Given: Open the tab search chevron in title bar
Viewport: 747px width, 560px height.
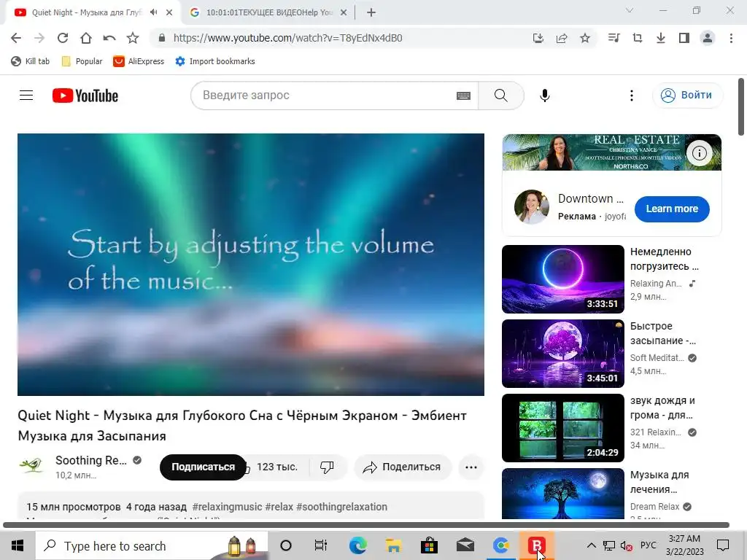Looking at the screenshot, I should [630, 10].
